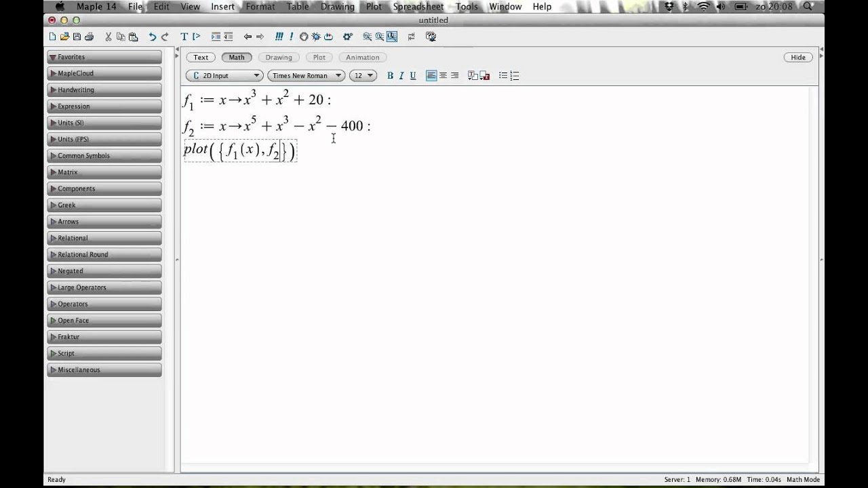This screenshot has height=488, width=868.
Task: Open the Spreadsheet menu
Action: (x=418, y=7)
